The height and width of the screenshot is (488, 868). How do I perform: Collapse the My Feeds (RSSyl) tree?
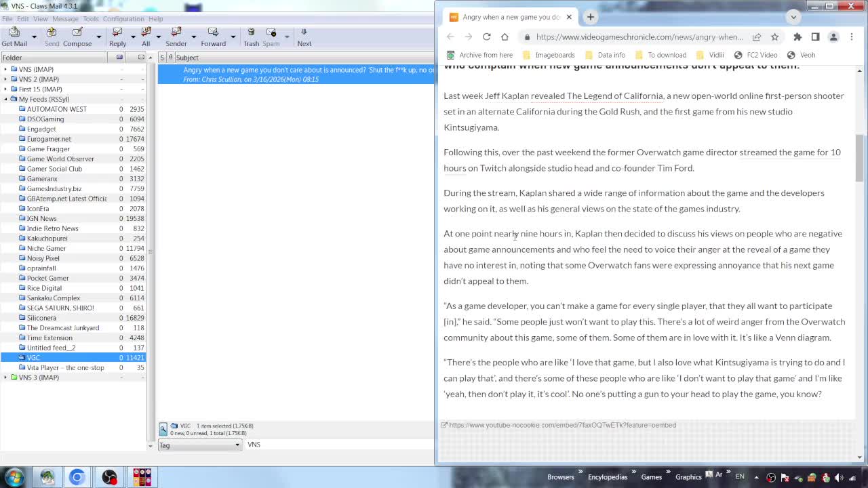coord(5,99)
